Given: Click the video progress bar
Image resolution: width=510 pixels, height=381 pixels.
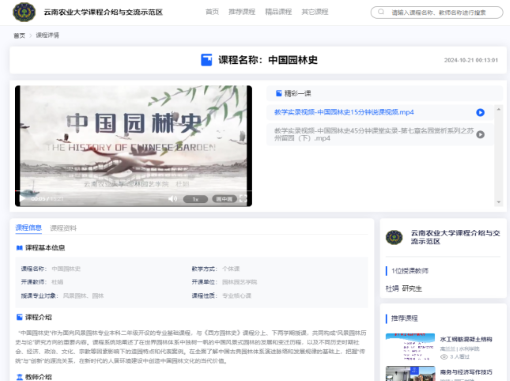Looking at the screenshot, I should pyautogui.click(x=133, y=191).
